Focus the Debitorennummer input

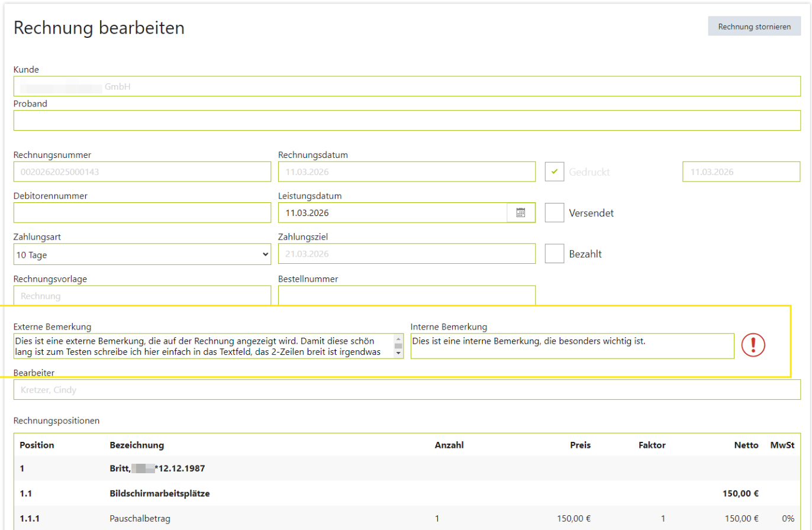pos(142,212)
